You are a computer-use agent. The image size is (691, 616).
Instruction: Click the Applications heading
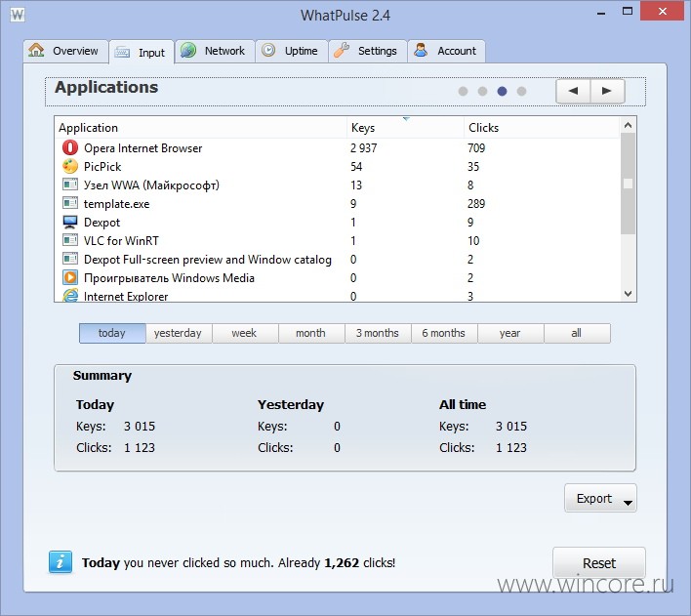(x=106, y=87)
